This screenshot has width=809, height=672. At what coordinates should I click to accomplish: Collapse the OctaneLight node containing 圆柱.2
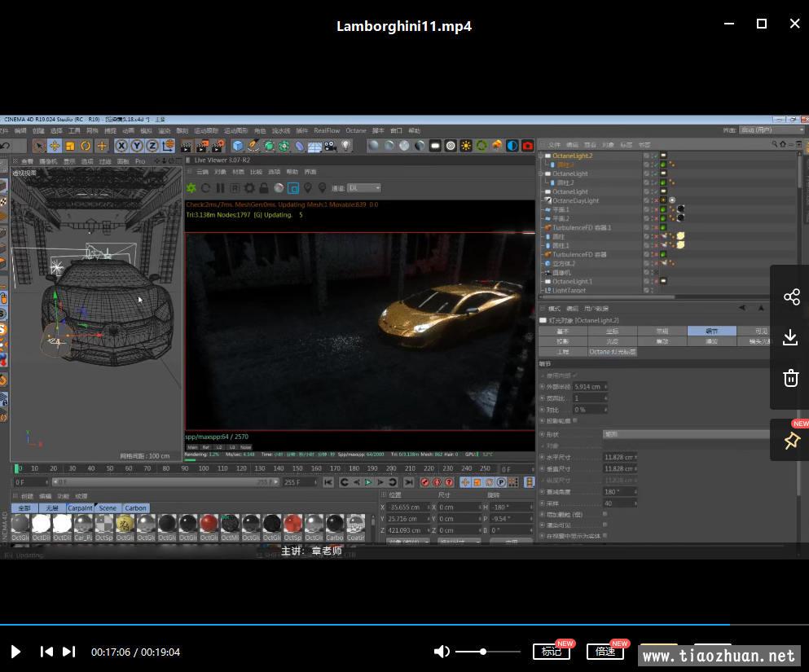click(541, 173)
